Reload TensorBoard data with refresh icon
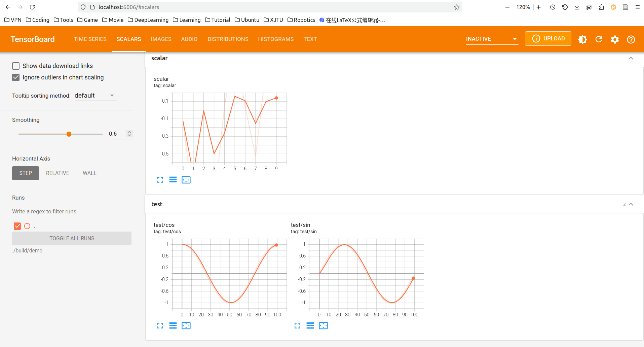Screen dimensions: 644x347 pos(599,39)
